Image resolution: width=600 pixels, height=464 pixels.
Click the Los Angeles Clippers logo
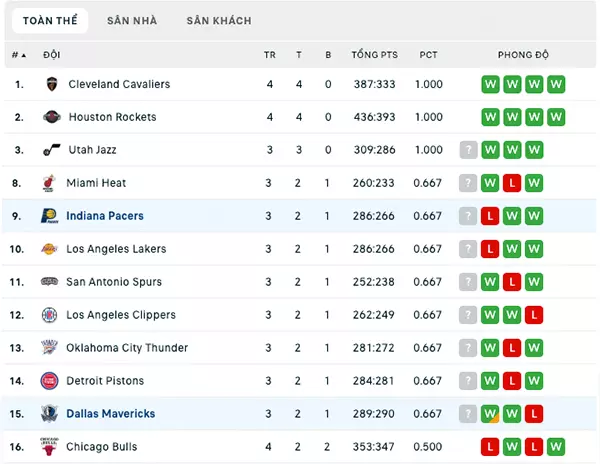point(49,315)
